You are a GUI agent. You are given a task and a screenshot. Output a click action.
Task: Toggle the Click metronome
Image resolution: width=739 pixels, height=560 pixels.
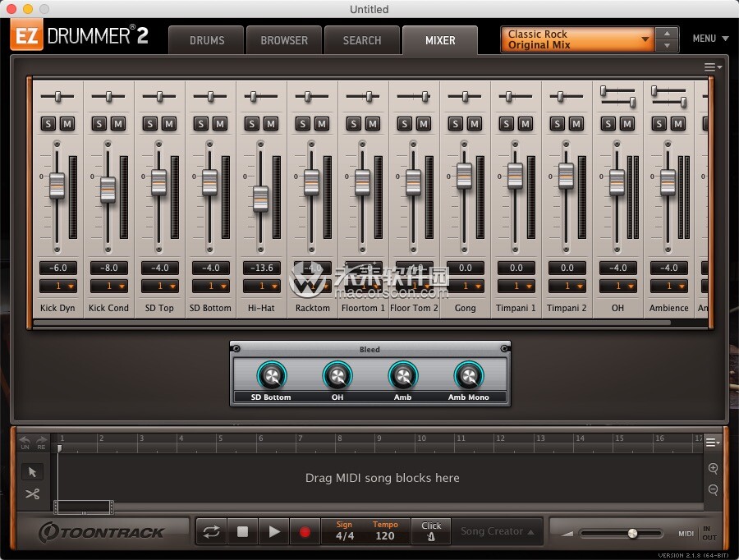(x=431, y=531)
